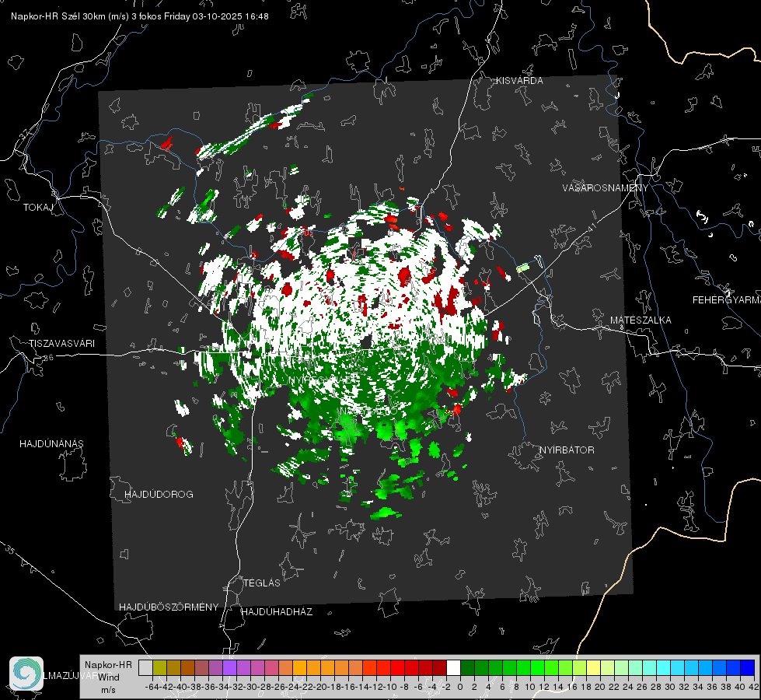The width and height of the screenshot is (761, 700).
Task: Select the HAJDÚDOROG label
Action: click(x=159, y=494)
